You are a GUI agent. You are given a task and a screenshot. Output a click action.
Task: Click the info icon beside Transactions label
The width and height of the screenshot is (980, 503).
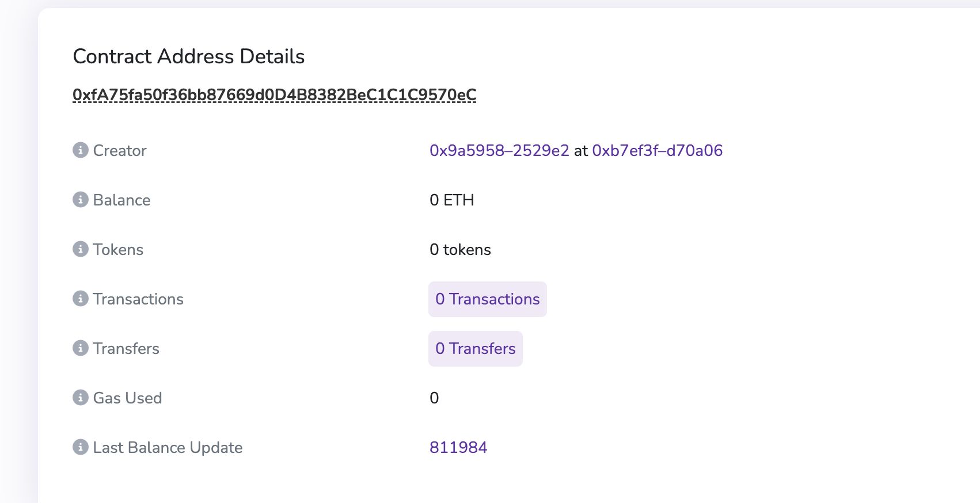pos(80,299)
